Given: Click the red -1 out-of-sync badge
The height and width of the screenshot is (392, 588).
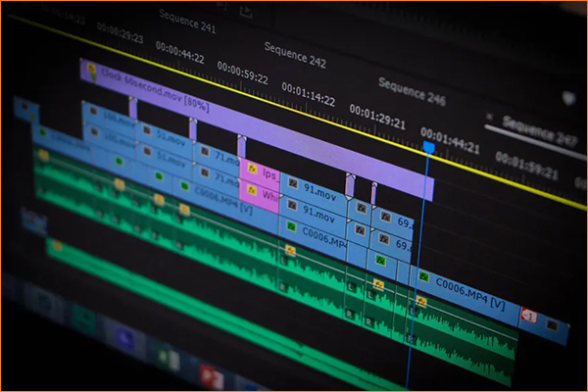Looking at the screenshot, I should pyautogui.click(x=529, y=317).
